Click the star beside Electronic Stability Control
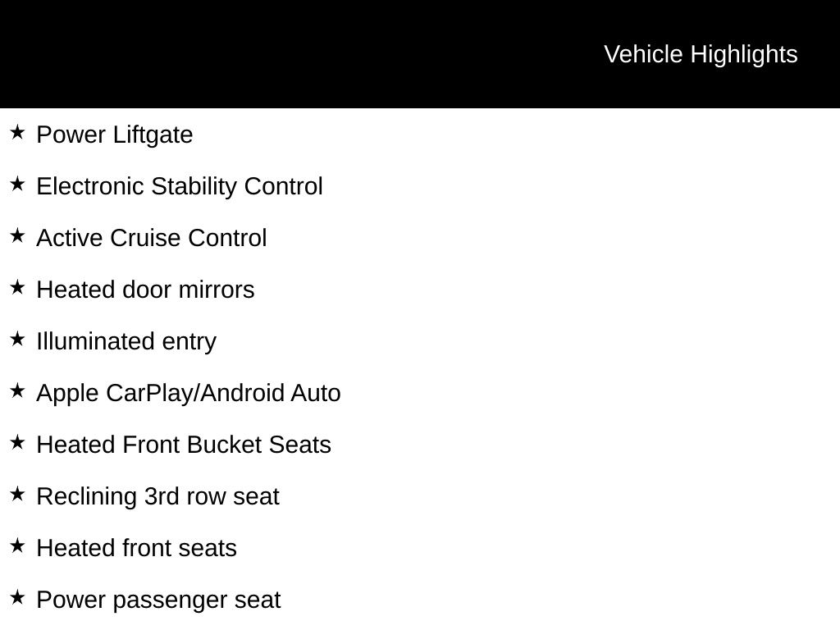This screenshot has width=840, height=630. [x=17, y=184]
